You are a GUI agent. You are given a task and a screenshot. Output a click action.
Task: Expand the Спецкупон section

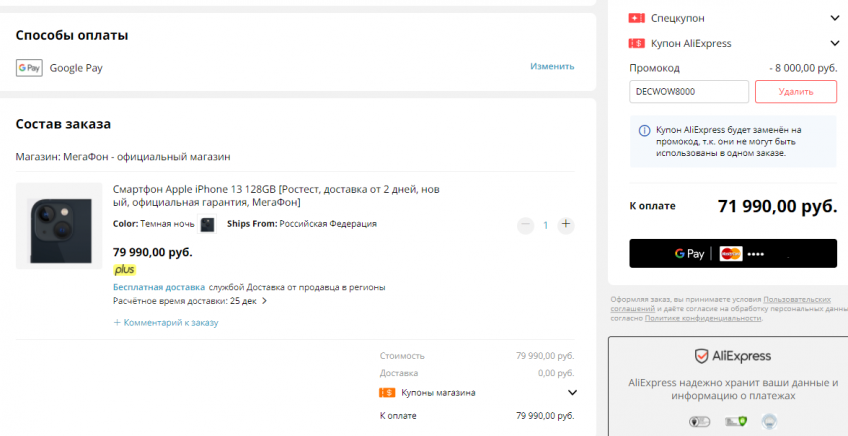835,18
